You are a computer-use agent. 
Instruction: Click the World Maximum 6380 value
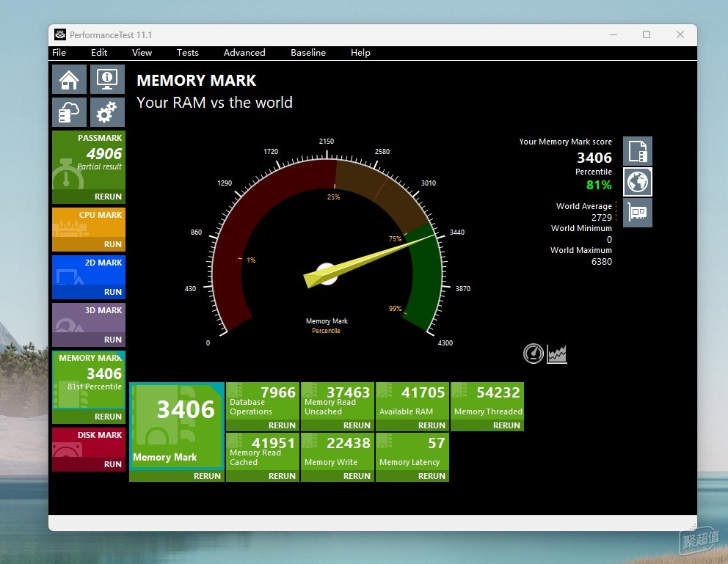pos(601,262)
